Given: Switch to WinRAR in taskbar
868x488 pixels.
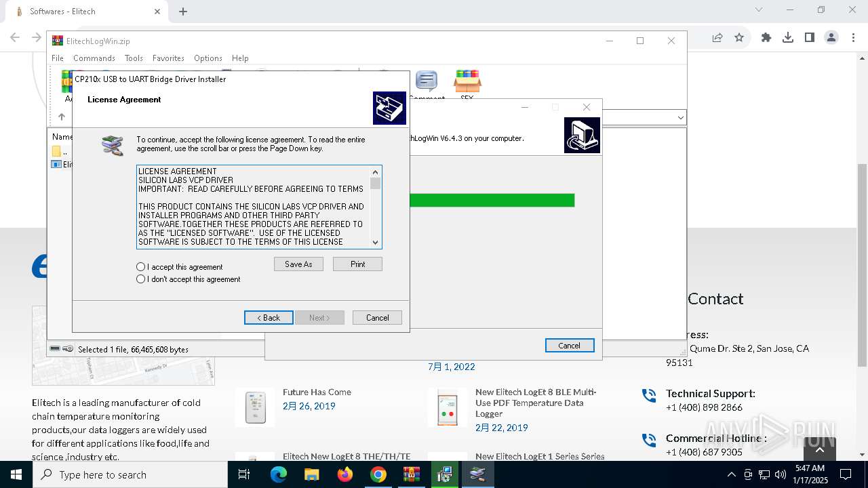Looking at the screenshot, I should [412, 474].
